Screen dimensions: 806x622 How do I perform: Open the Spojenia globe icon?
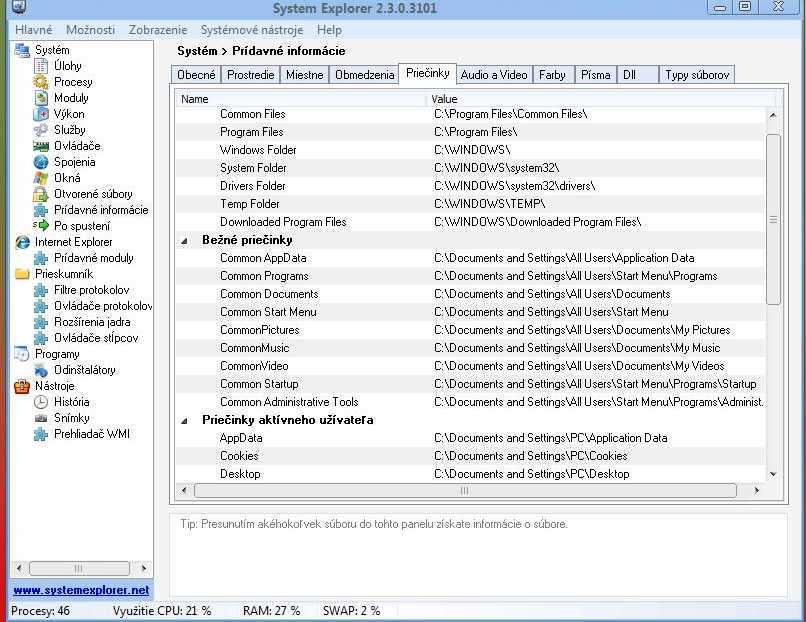[41, 162]
